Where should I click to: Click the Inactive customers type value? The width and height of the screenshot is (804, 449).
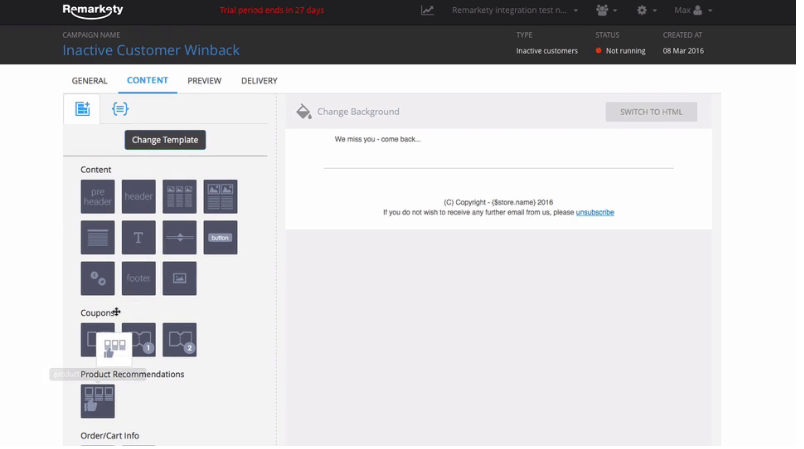(x=547, y=51)
